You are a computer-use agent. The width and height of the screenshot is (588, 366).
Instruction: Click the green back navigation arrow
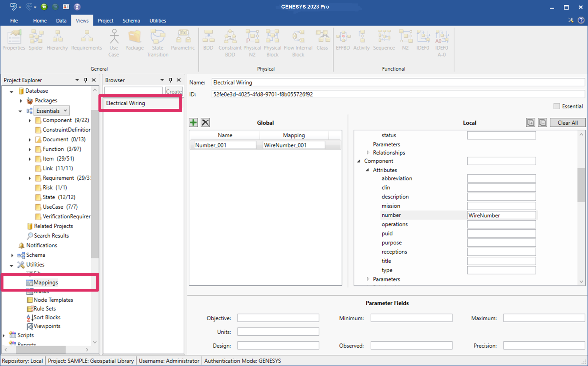pyautogui.click(x=44, y=7)
